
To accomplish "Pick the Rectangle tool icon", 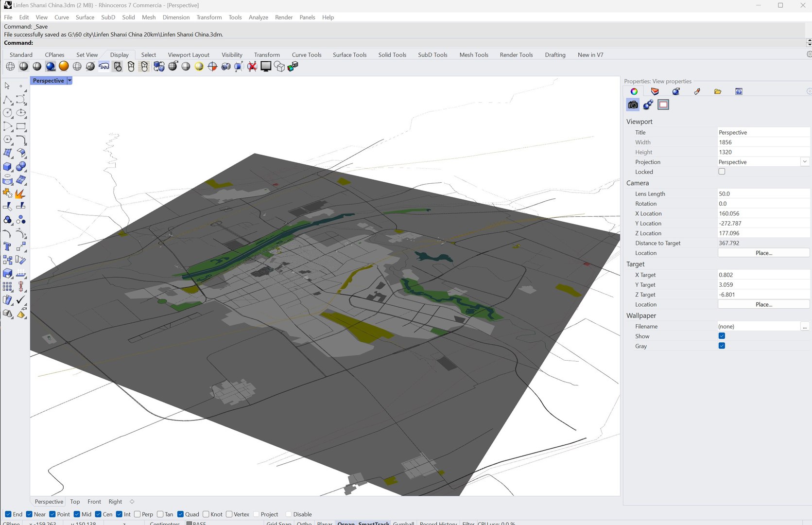I will [21, 126].
